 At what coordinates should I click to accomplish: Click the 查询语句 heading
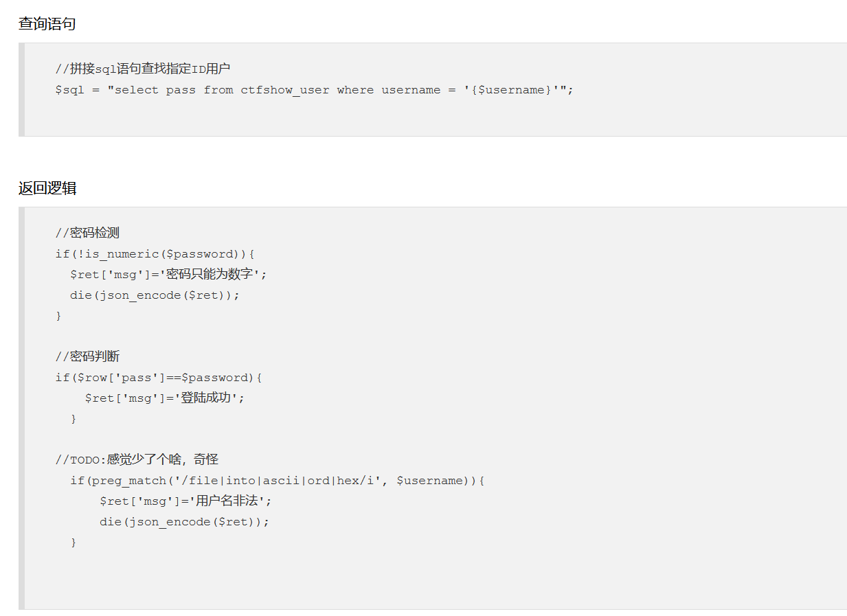[x=47, y=24]
